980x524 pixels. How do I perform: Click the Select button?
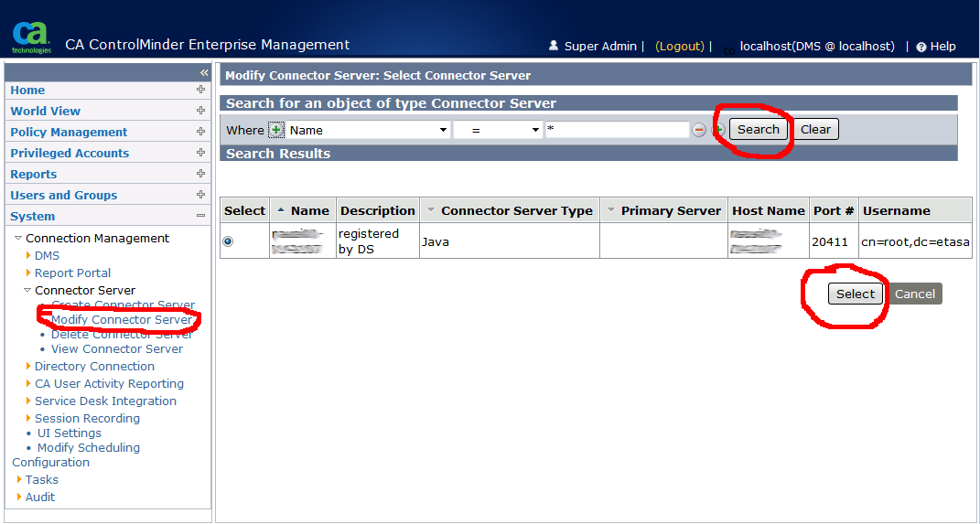(855, 294)
